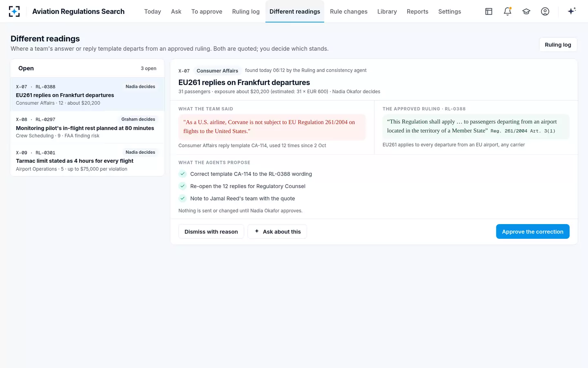This screenshot has height=368, width=588.
Task: Select the EU261 replies on Frankfurt departures row
Action: point(87,94)
